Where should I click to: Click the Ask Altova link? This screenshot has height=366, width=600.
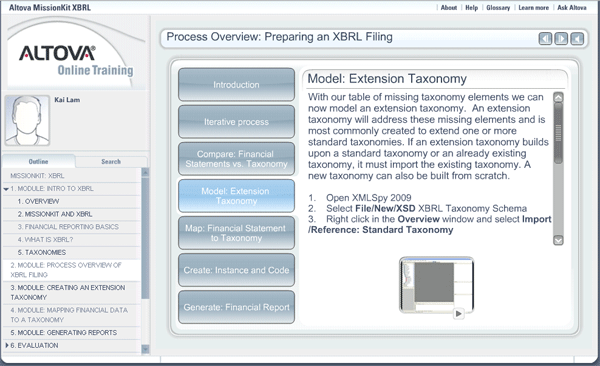point(572,8)
